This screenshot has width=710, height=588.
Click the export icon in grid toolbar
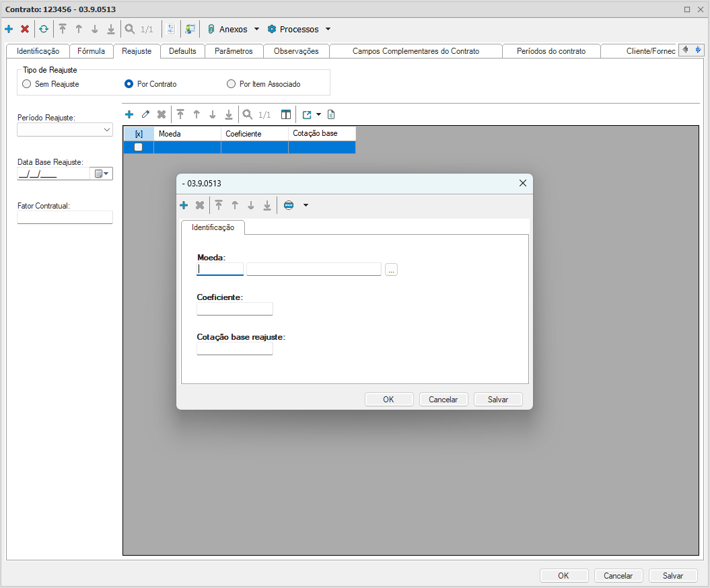click(x=307, y=114)
